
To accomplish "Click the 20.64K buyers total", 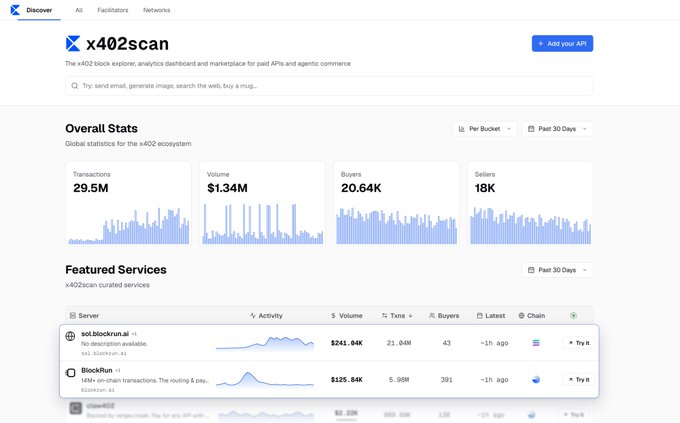I will click(x=361, y=188).
